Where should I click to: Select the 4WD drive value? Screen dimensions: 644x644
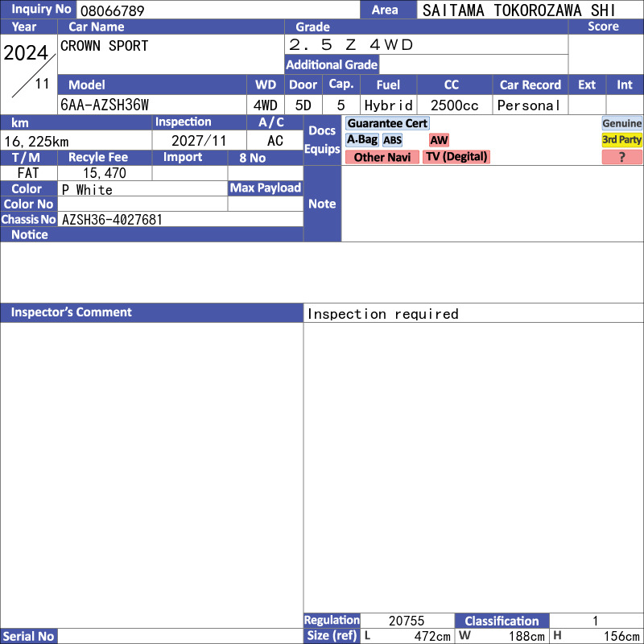tap(266, 105)
